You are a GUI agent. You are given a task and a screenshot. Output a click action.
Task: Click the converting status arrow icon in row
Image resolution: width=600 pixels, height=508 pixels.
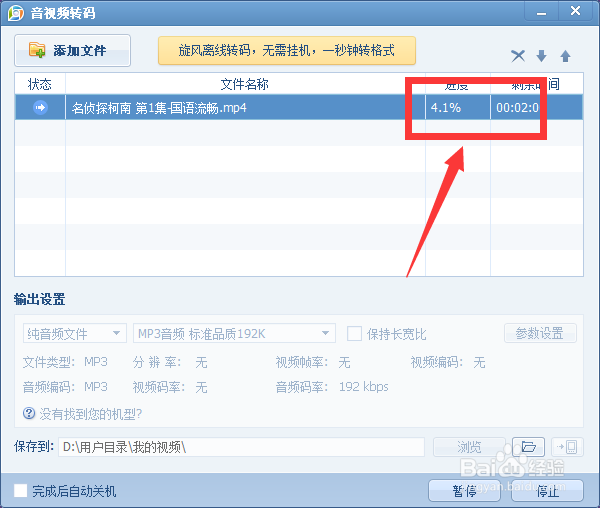(40, 107)
